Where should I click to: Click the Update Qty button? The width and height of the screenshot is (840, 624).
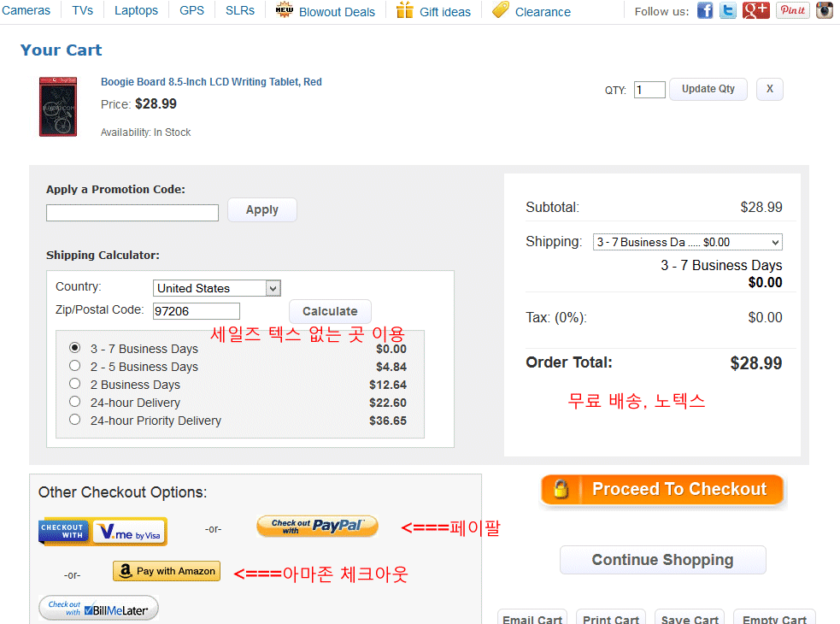pos(708,89)
